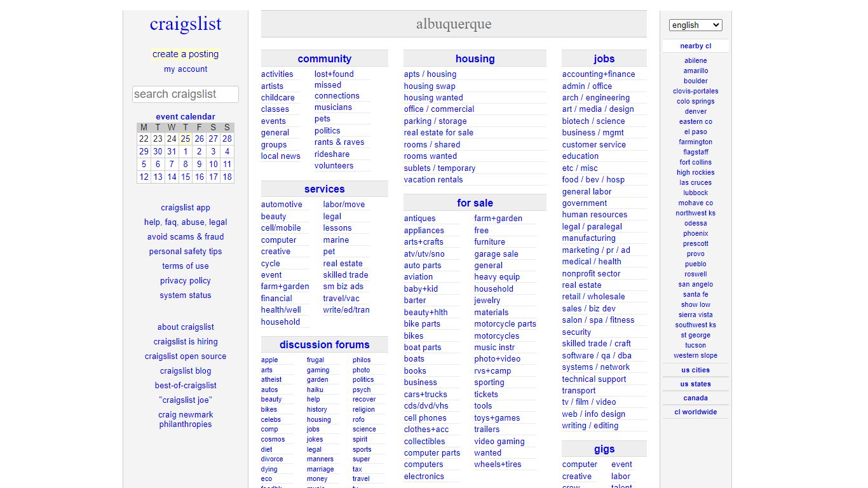Browse antiques for sale
This screenshot has height=488, width=868.
(420, 219)
